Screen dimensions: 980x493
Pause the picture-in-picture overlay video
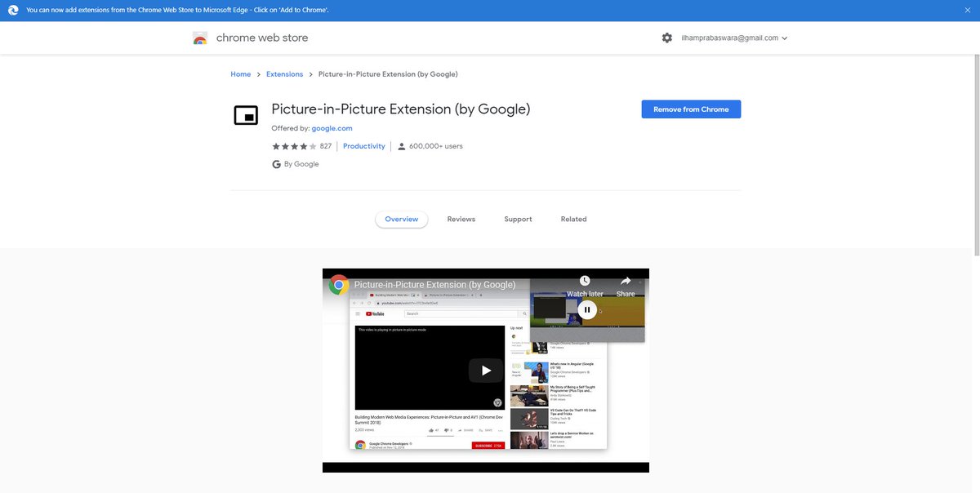pos(587,309)
